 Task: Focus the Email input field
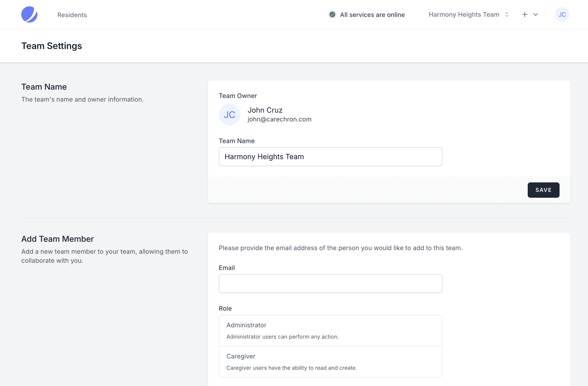(330, 284)
